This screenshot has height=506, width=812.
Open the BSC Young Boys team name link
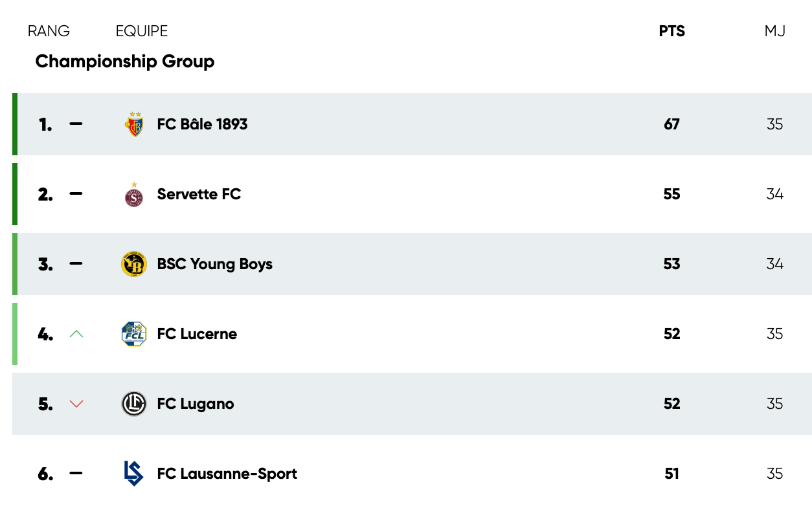coord(214,264)
